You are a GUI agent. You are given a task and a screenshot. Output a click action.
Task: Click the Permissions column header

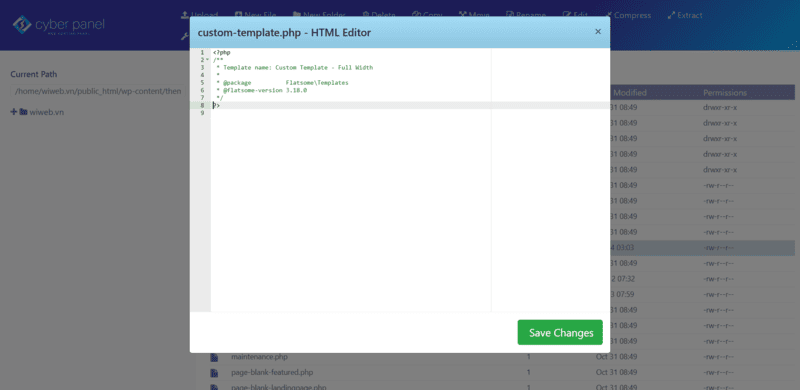pyautogui.click(x=725, y=92)
